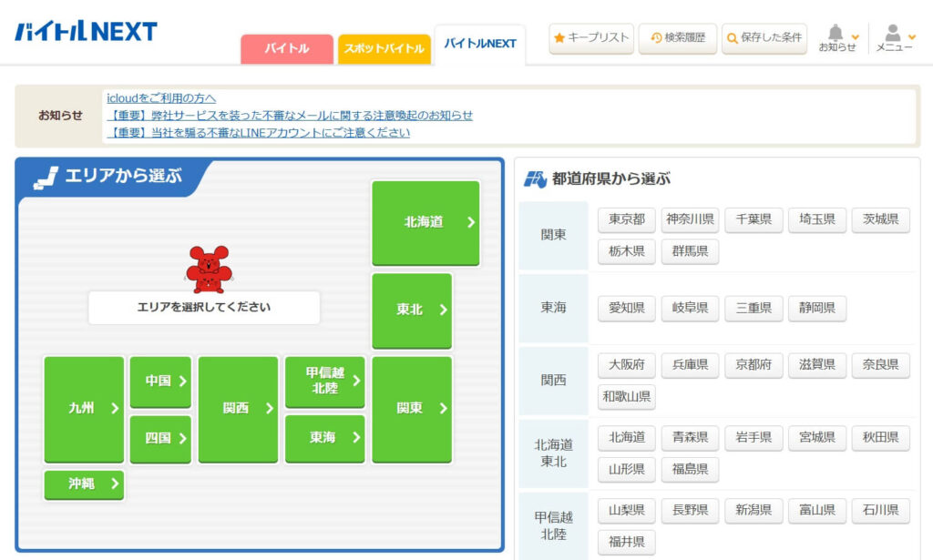The height and width of the screenshot is (560, 933).
Task: Select the 東海 area on the map
Action: (325, 438)
